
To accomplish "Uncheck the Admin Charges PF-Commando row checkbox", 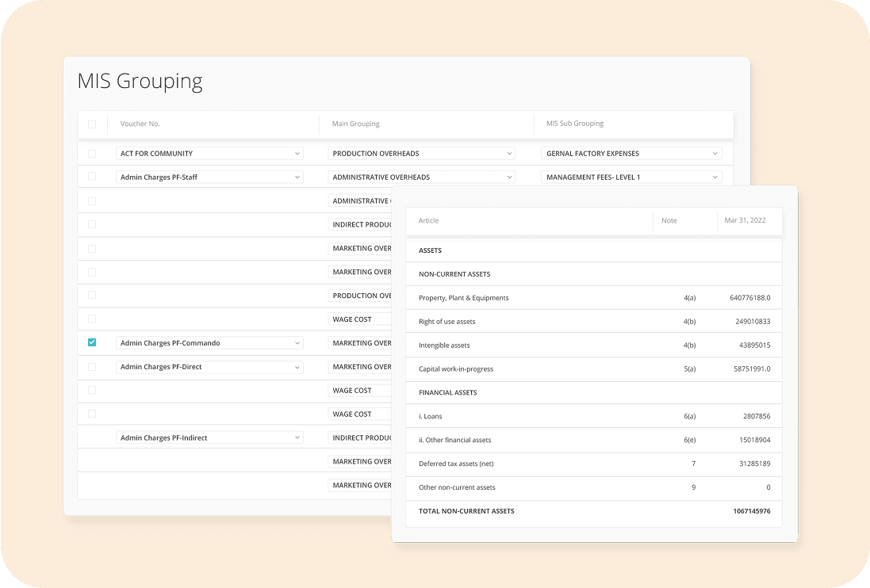I will coord(92,343).
